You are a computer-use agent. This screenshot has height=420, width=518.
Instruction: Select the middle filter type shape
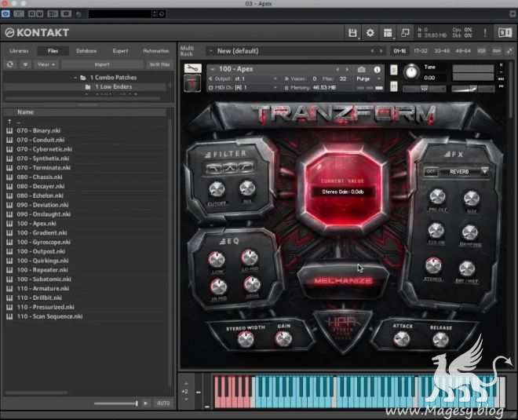coord(230,167)
